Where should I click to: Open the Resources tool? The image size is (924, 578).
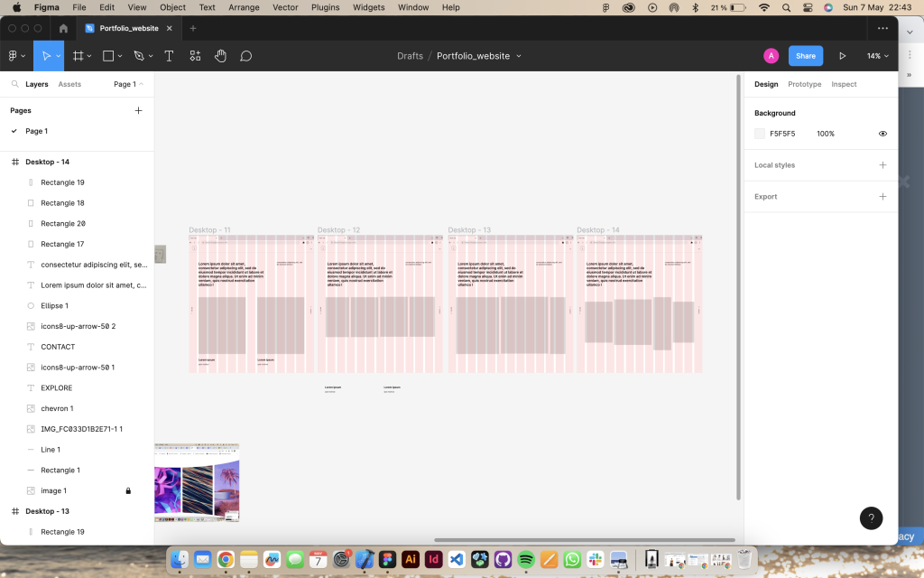(x=195, y=56)
